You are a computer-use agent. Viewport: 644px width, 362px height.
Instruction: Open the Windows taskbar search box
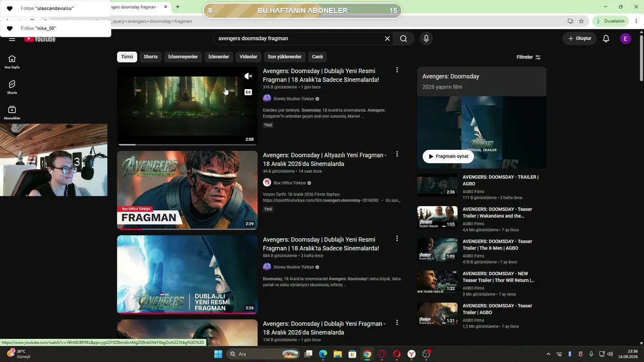pyautogui.click(x=264, y=354)
